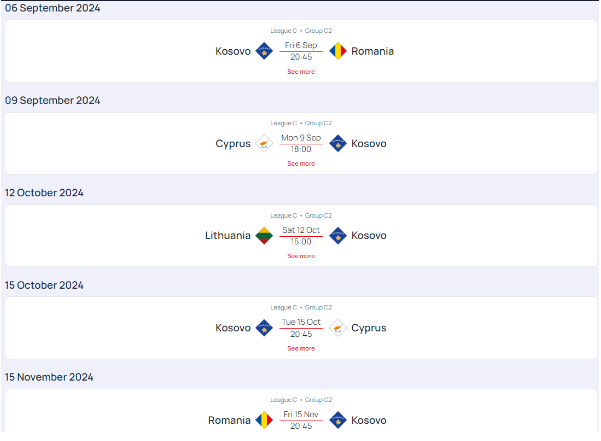Click Romania flag in 6 September match
Viewport: 601px width, 441px height.
pyautogui.click(x=338, y=51)
